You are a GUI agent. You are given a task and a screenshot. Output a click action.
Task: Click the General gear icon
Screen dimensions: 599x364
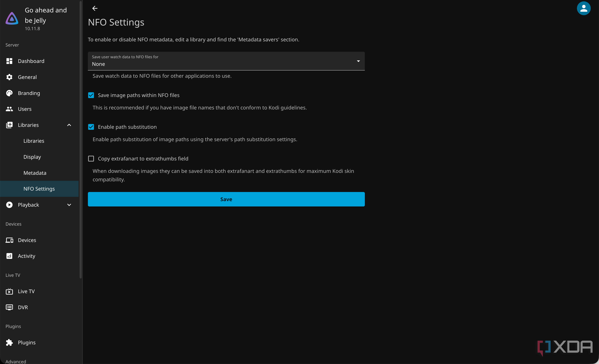pos(9,77)
